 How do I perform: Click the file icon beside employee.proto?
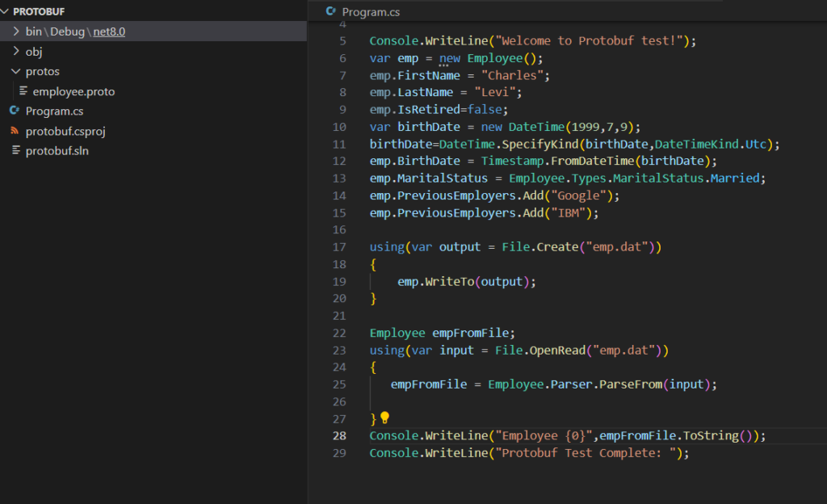click(x=23, y=91)
